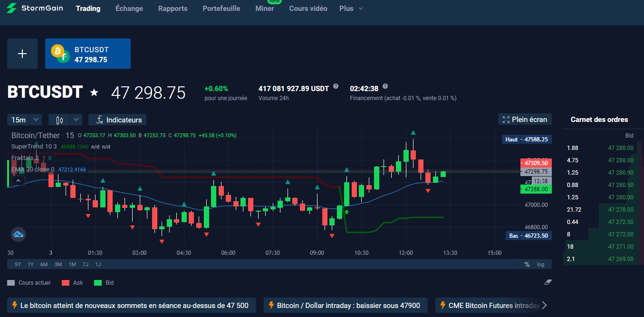Collapse indicator legend with chevron up
The image size is (644, 317).
(18, 180)
